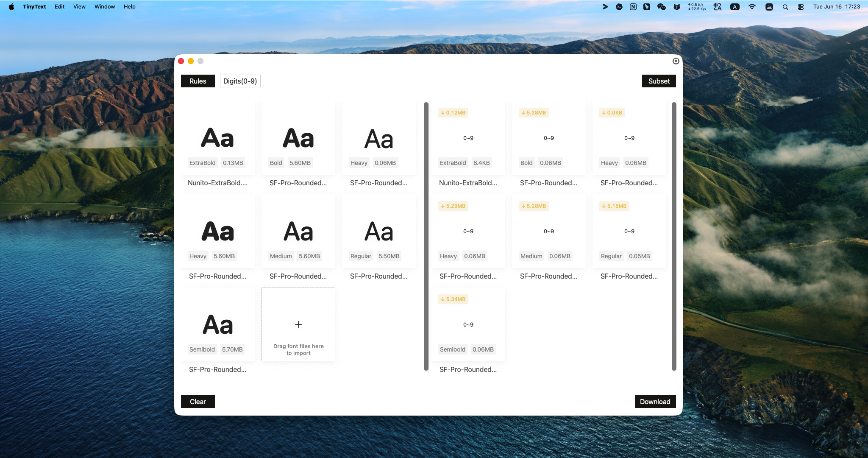Click the font import drop zone
This screenshot has width=868, height=458.
298,324
